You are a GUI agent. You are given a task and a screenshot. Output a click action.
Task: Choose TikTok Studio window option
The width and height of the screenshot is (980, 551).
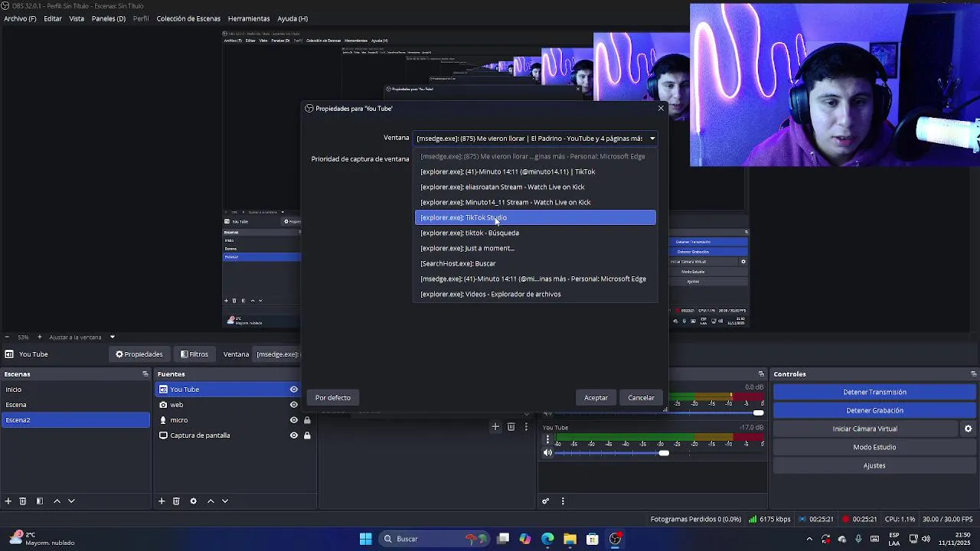535,217
